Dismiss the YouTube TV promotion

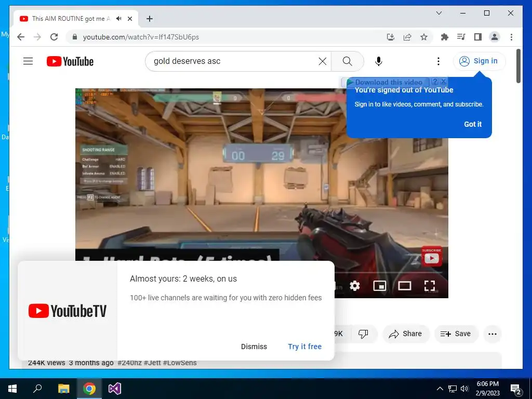(254, 347)
